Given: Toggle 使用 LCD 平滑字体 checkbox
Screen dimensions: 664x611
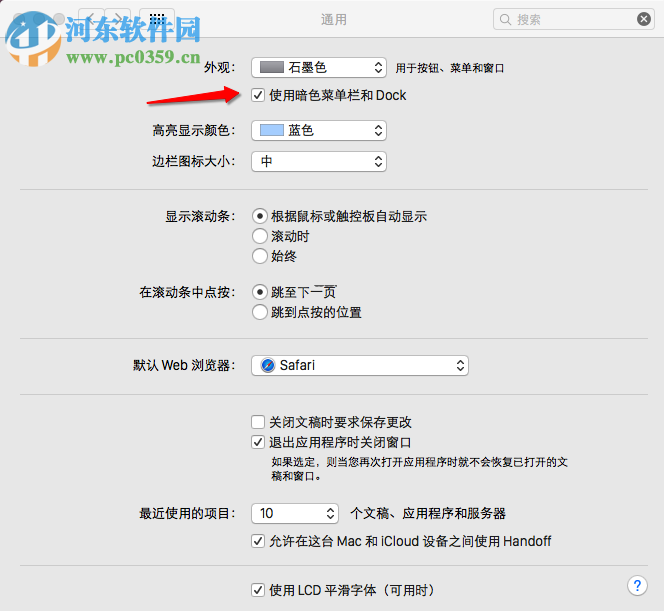Looking at the screenshot, I should coord(258,590).
